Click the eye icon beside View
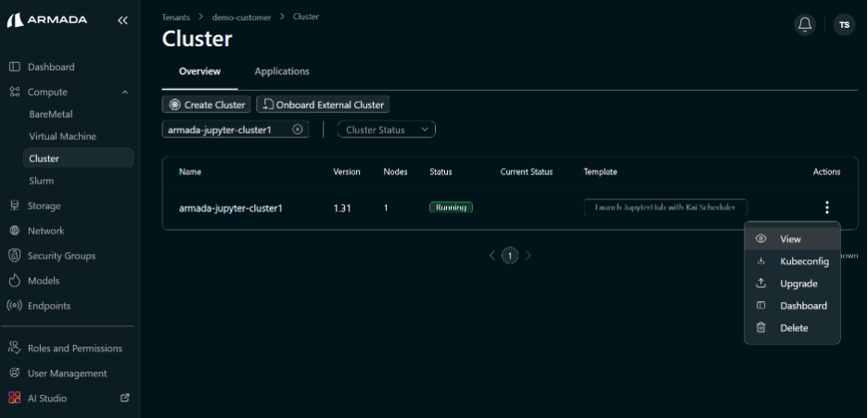The width and height of the screenshot is (868, 418). (761, 239)
